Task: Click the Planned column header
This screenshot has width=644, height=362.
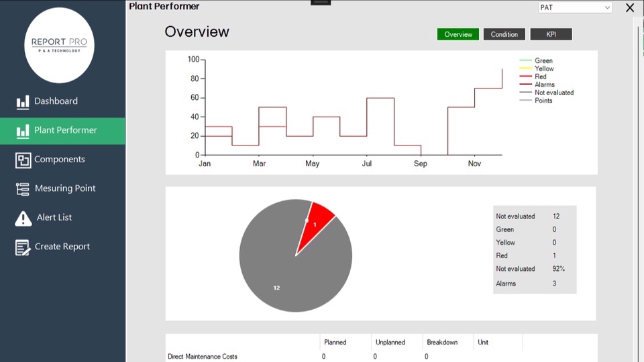Action: click(335, 343)
